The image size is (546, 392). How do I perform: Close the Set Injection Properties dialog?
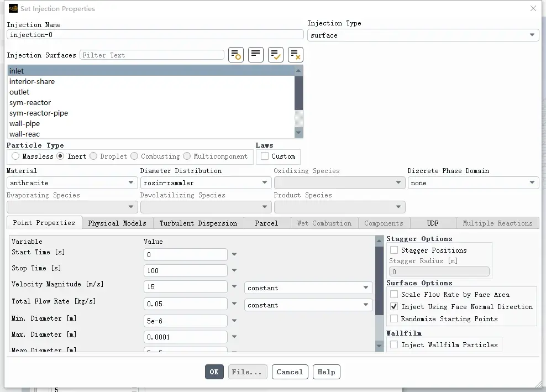tap(533, 8)
